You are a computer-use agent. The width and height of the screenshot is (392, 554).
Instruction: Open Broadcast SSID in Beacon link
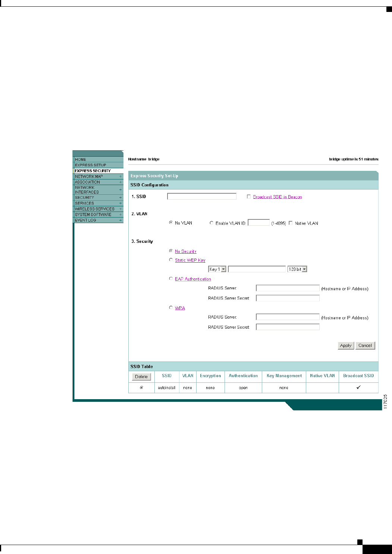277,197
